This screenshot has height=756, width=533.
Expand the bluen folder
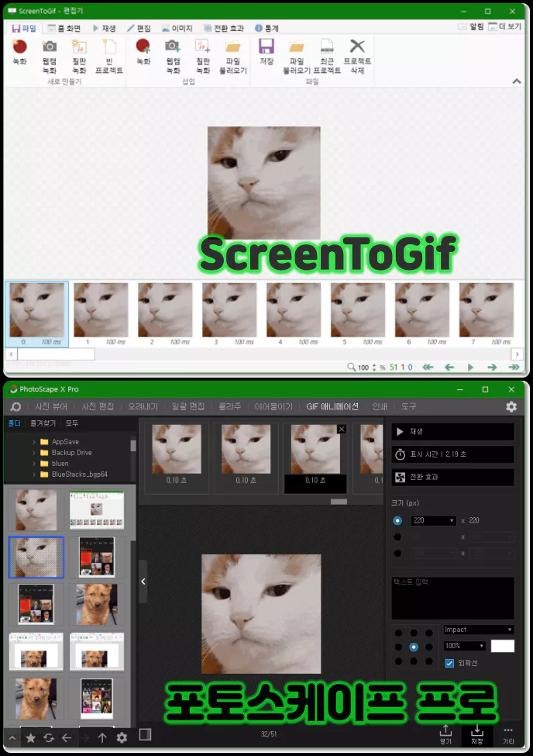click(34, 464)
